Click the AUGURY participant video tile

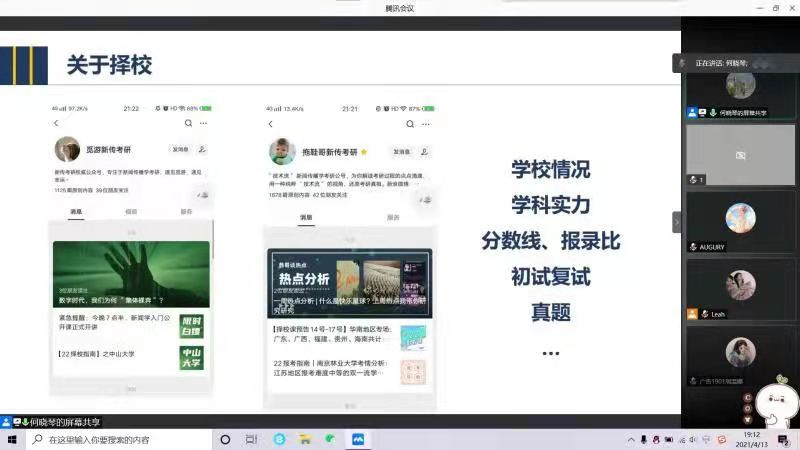[x=740, y=219]
